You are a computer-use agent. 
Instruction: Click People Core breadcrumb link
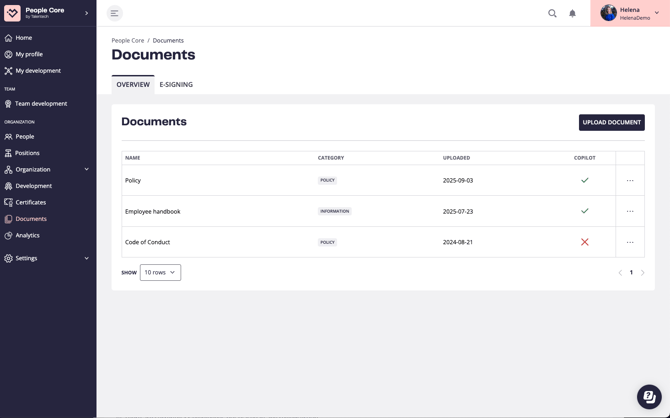[128, 41]
